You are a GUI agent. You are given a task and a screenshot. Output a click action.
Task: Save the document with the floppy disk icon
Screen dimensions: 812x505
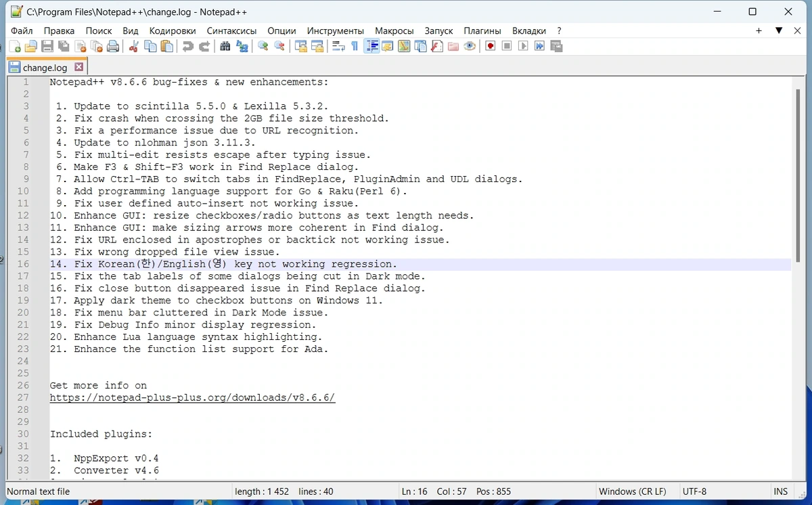[x=47, y=46]
